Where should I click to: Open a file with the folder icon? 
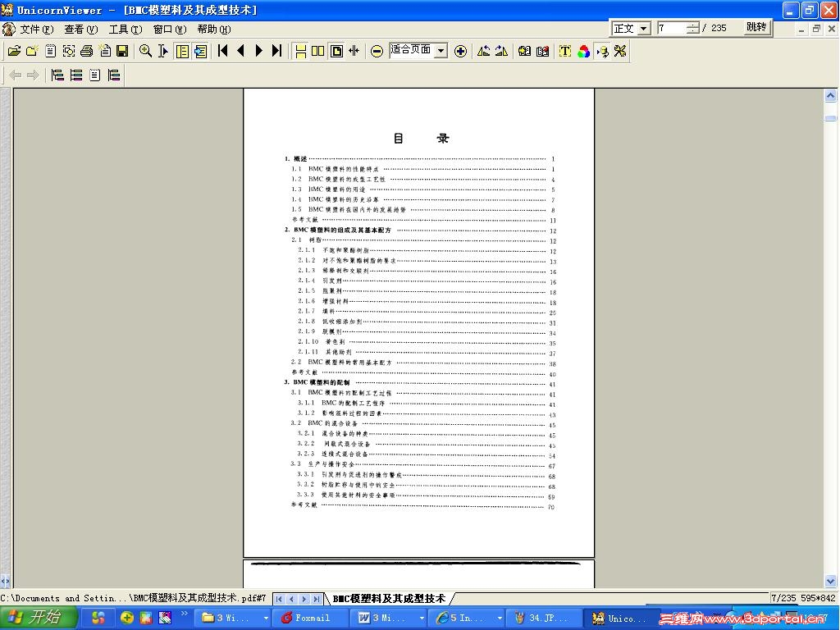coord(14,51)
